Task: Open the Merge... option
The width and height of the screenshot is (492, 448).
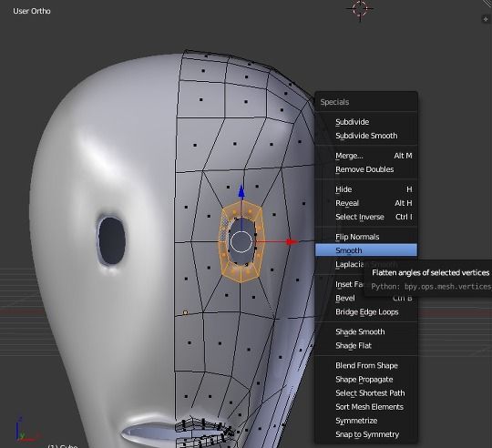Action: coord(366,156)
